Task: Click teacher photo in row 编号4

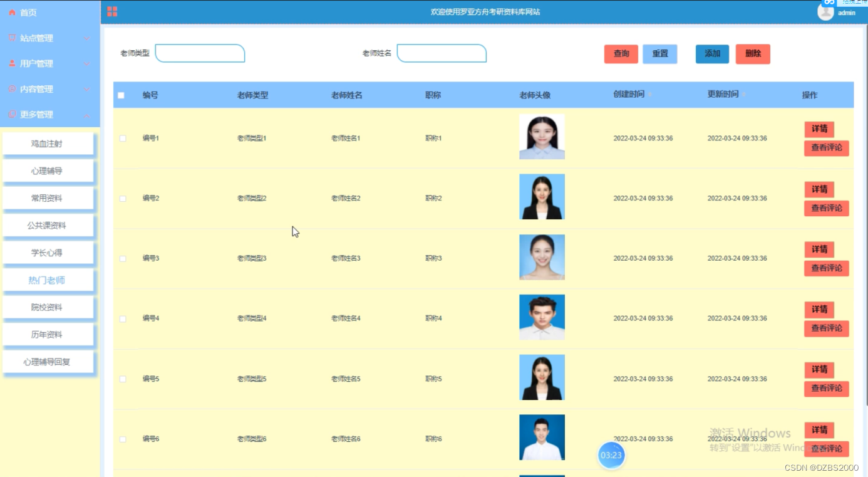Action: 542,317
